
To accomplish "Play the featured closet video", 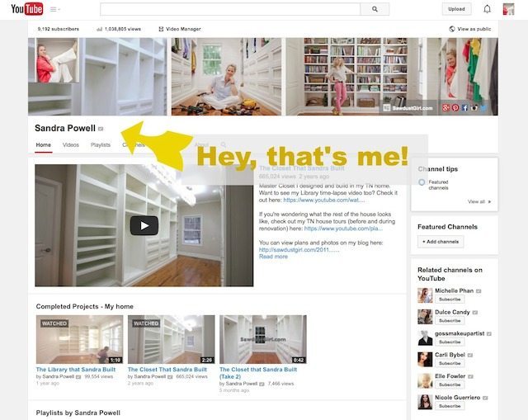I will (144, 225).
